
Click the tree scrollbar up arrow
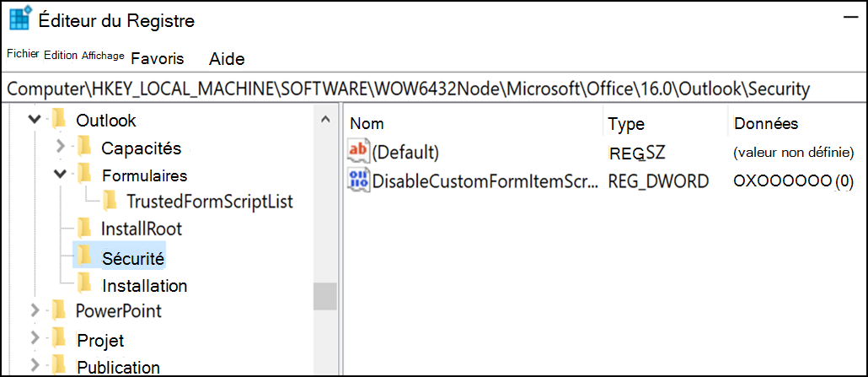325,119
